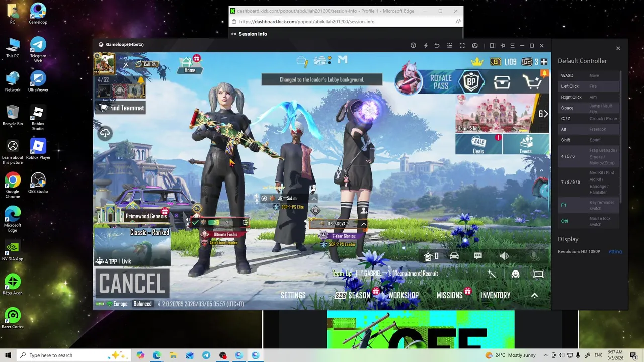The width and height of the screenshot is (644, 362).
Task: Open Razer Cortex desktop shortcut
Action: pyautogui.click(x=13, y=319)
